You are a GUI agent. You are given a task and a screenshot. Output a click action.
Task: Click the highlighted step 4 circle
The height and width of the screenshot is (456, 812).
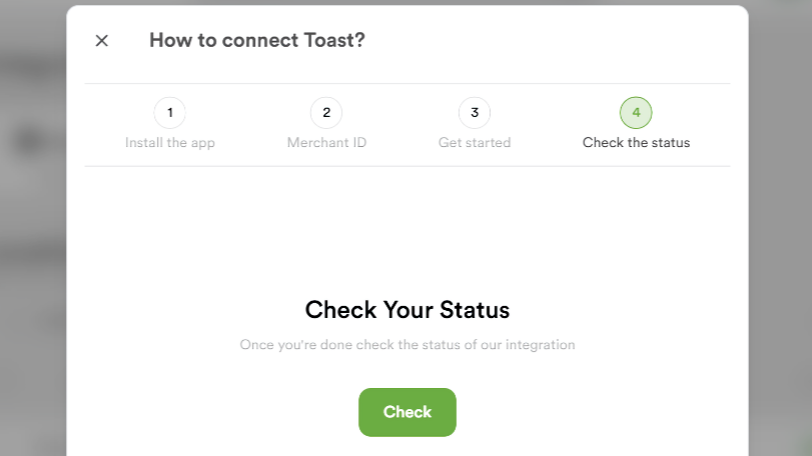(636, 113)
